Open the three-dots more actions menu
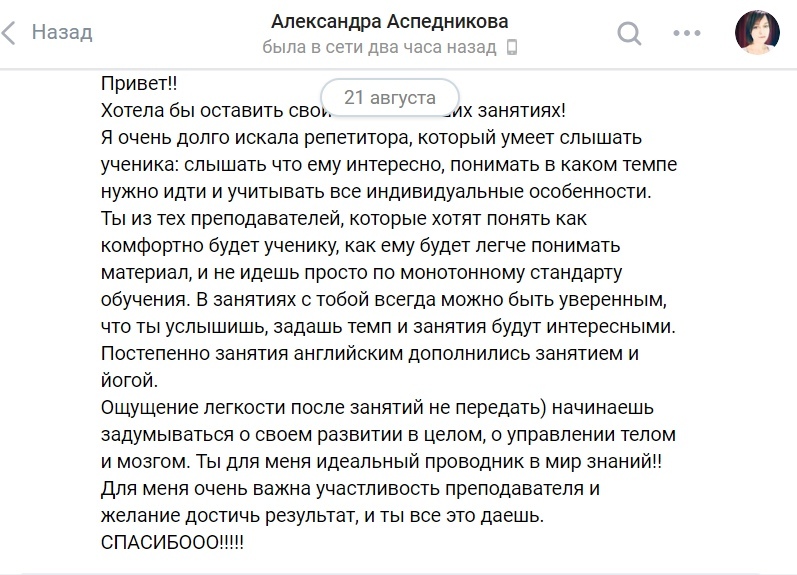The image size is (797, 575). pos(687,33)
